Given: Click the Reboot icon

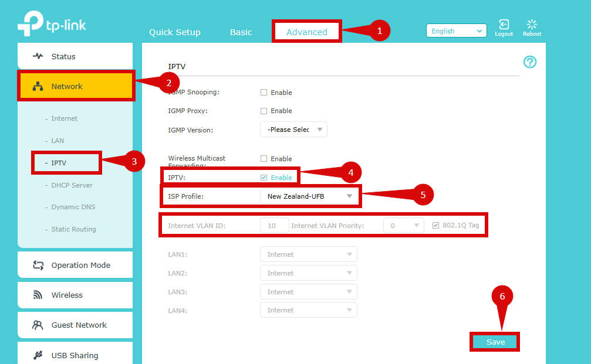Looking at the screenshot, I should [532, 25].
